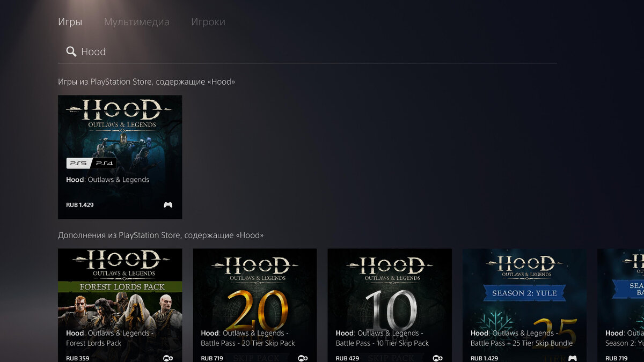Viewport: 644px width, 362px height.
Task: Click the controller icon on 25 Tier Skip Bundle
Action: click(x=572, y=358)
